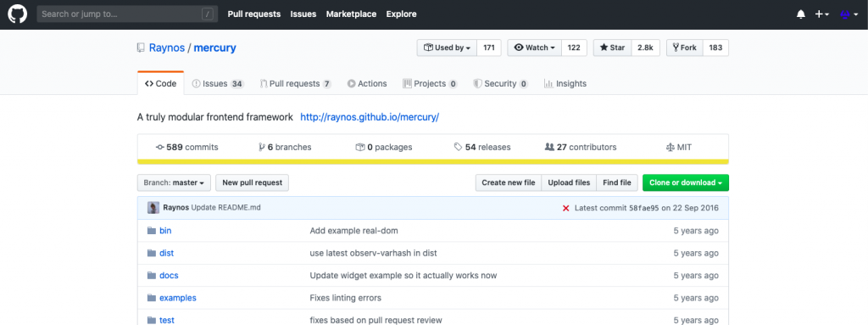Image resolution: width=868 pixels, height=325 pixels.
Task: View the 589 commits history
Action: tap(187, 148)
